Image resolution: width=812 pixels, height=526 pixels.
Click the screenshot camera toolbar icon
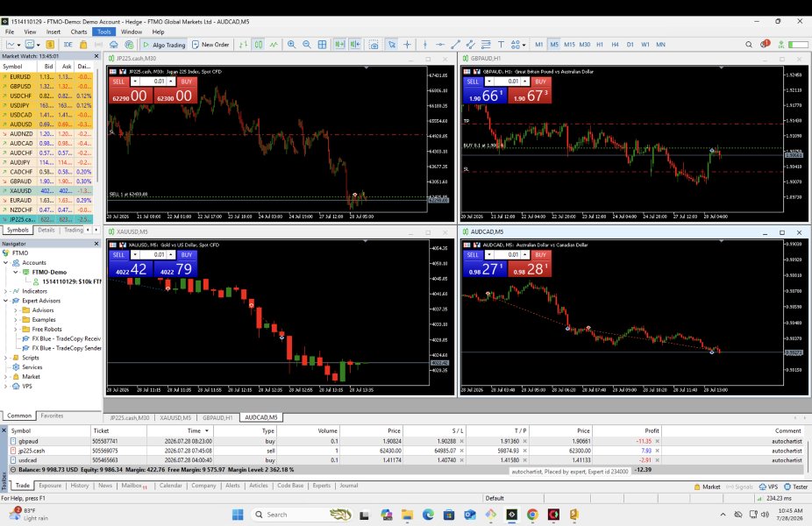click(374, 45)
